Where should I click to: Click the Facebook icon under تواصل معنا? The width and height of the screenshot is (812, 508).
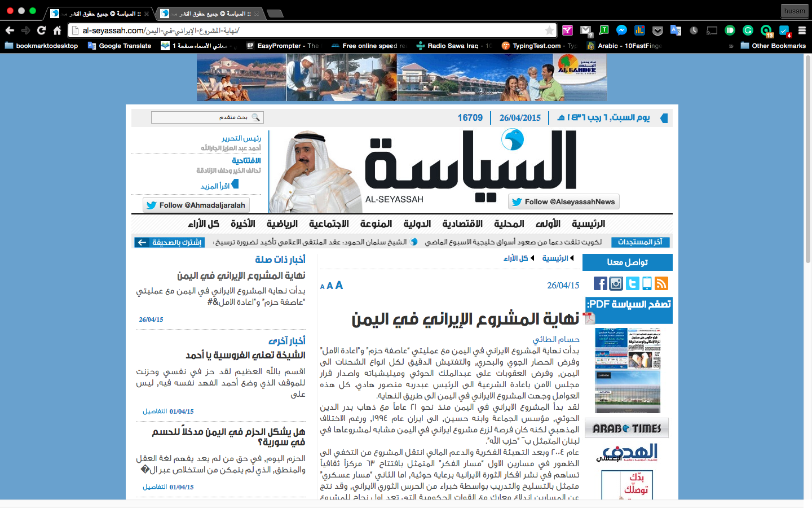601,283
